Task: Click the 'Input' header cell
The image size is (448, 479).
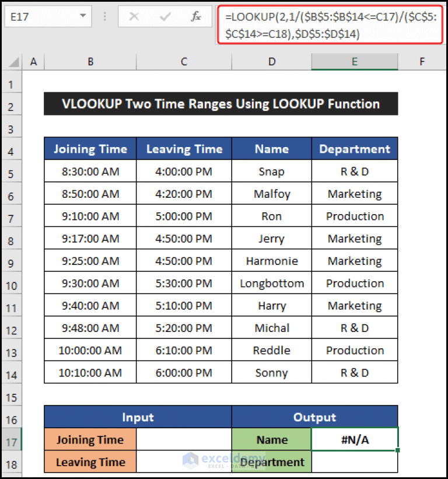Action: pos(138,417)
